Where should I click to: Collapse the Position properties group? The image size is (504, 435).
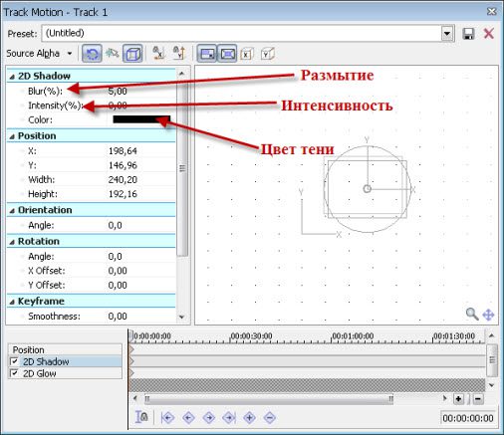12,136
